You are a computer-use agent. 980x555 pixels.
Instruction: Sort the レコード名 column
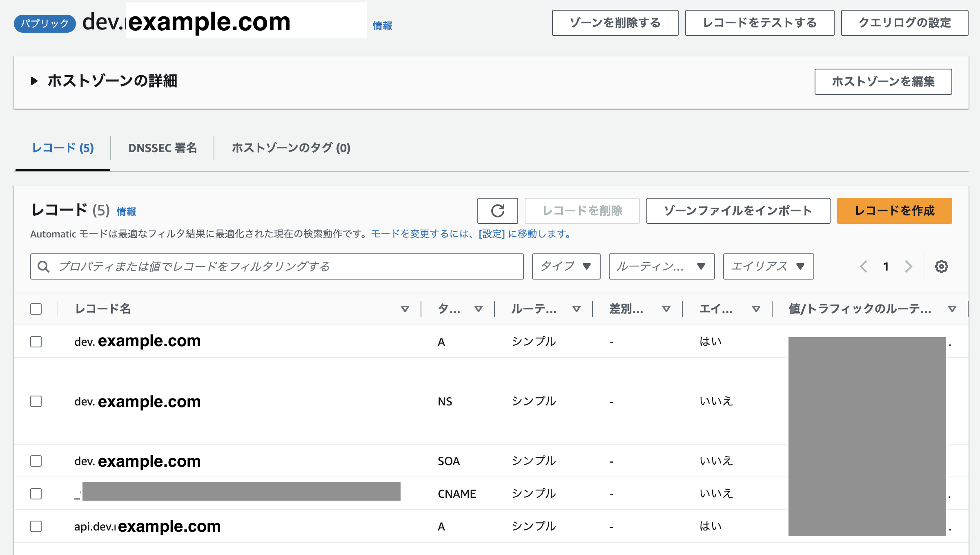(405, 309)
